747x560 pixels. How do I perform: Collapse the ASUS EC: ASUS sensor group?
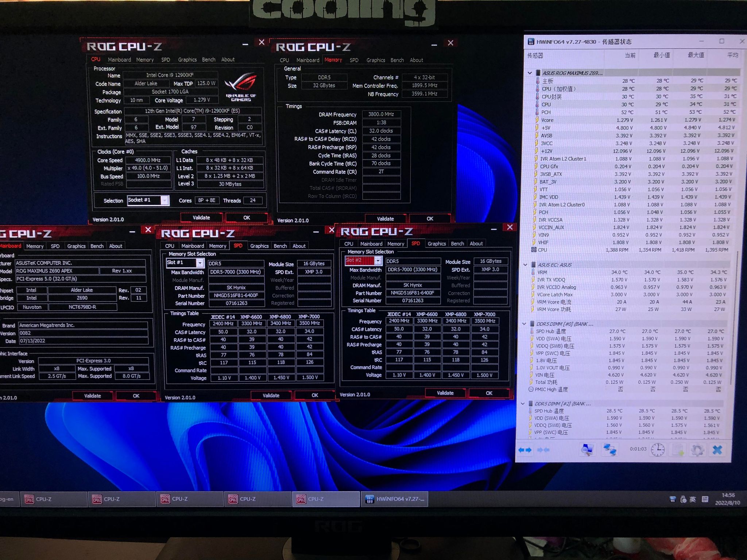526,265
